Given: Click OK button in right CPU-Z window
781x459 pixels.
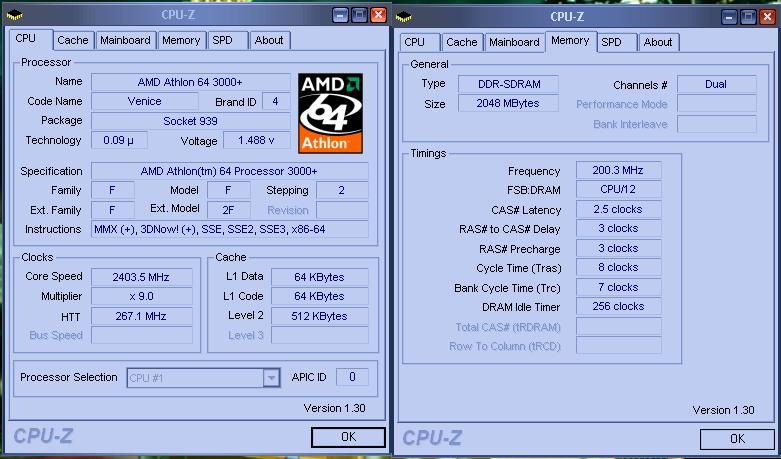Looking at the screenshot, I should pyautogui.click(x=737, y=439).
